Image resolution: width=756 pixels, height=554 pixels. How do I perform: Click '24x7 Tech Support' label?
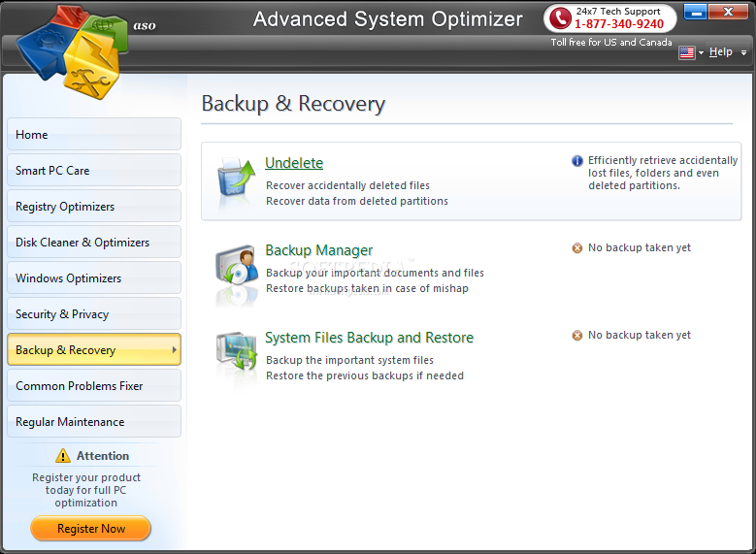coord(618,11)
